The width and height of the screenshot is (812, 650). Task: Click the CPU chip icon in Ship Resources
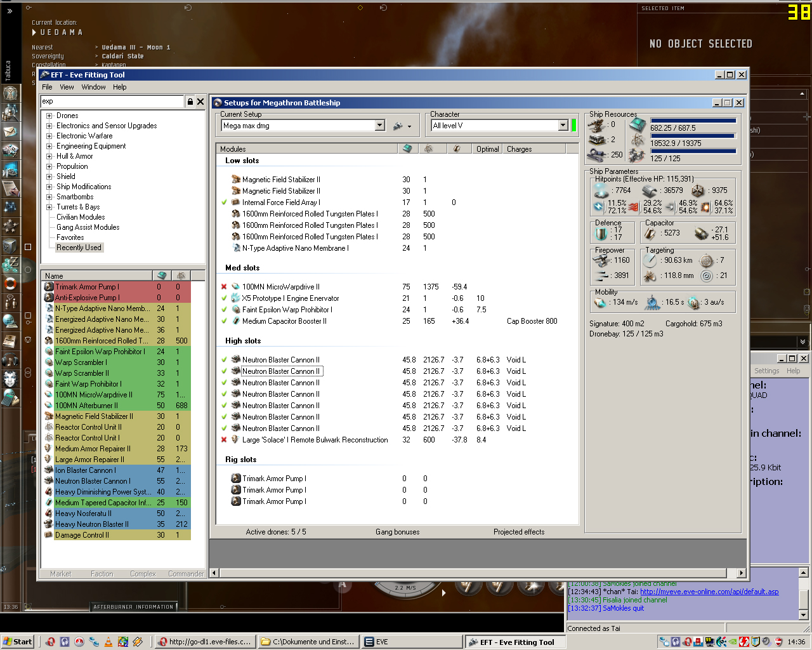[x=638, y=125]
